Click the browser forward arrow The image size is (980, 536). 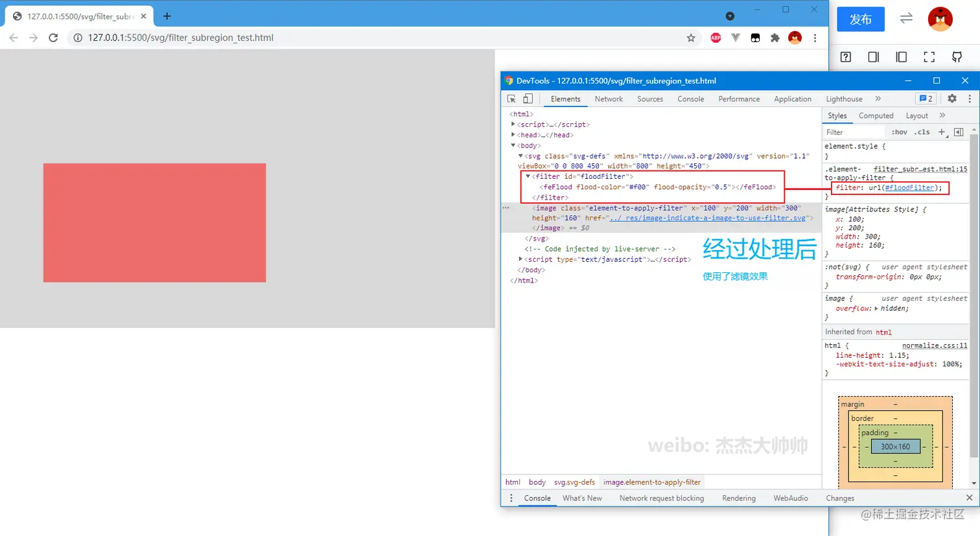tap(34, 38)
